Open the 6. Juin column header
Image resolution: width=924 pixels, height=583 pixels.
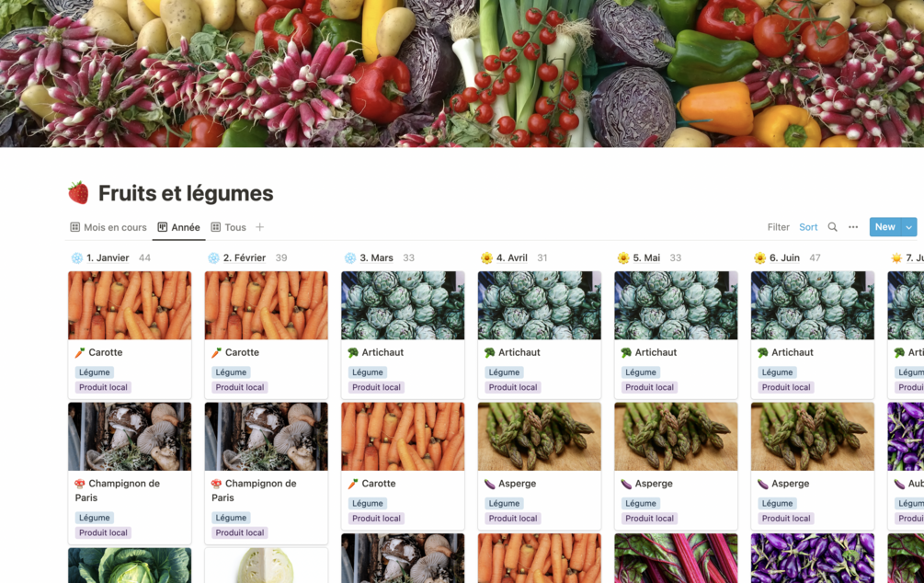[x=784, y=257]
